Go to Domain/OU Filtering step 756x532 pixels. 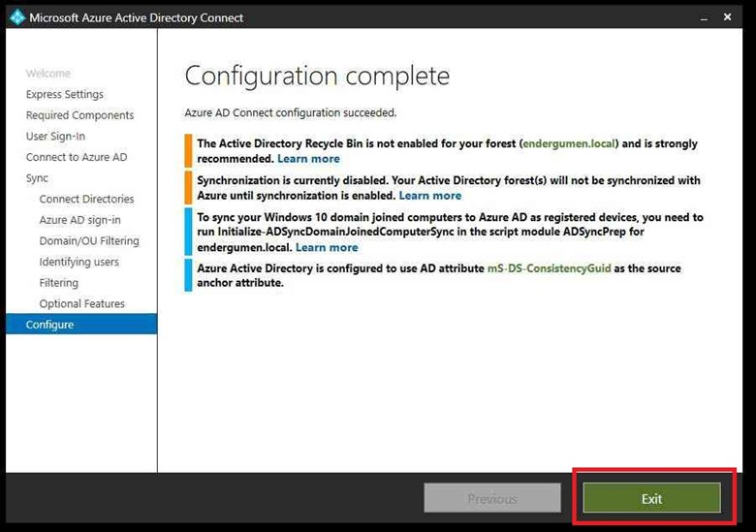point(89,240)
